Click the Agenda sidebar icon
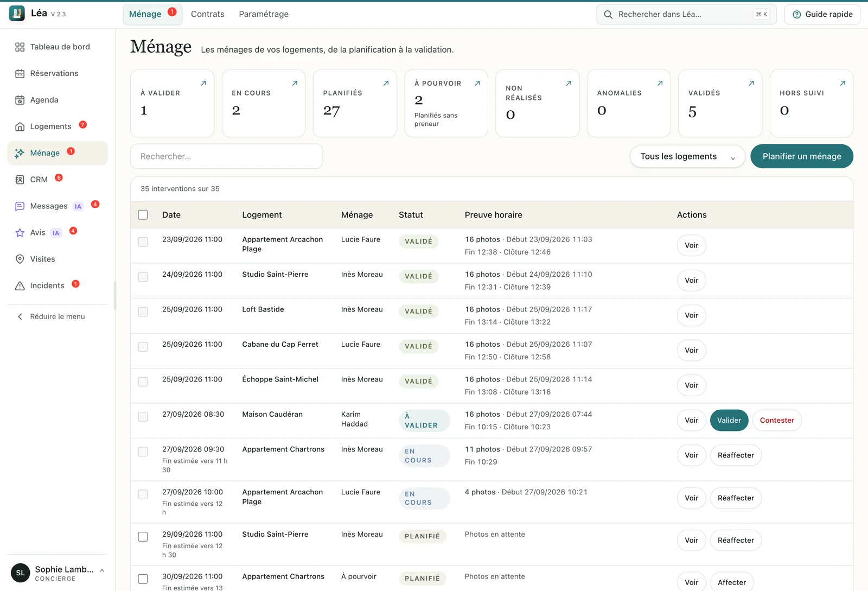Image resolution: width=868 pixels, height=591 pixels. pyautogui.click(x=20, y=100)
